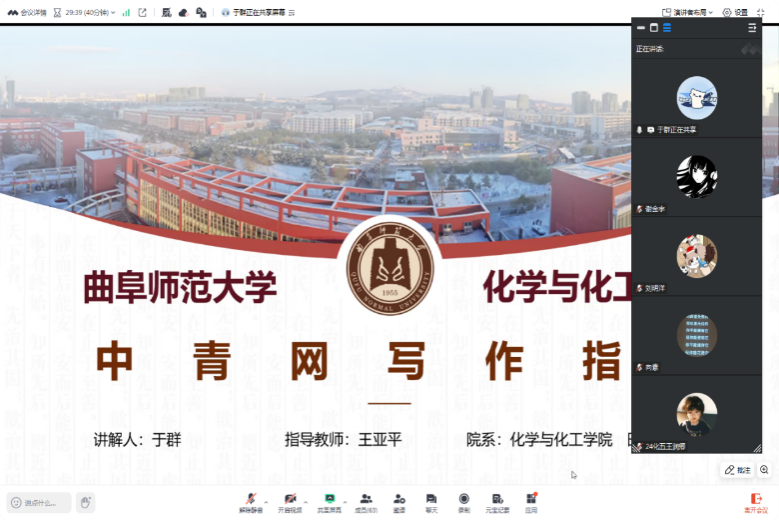The width and height of the screenshot is (779, 520).
Task: Unmute microphone via 解除静音 button
Action: coord(251,501)
